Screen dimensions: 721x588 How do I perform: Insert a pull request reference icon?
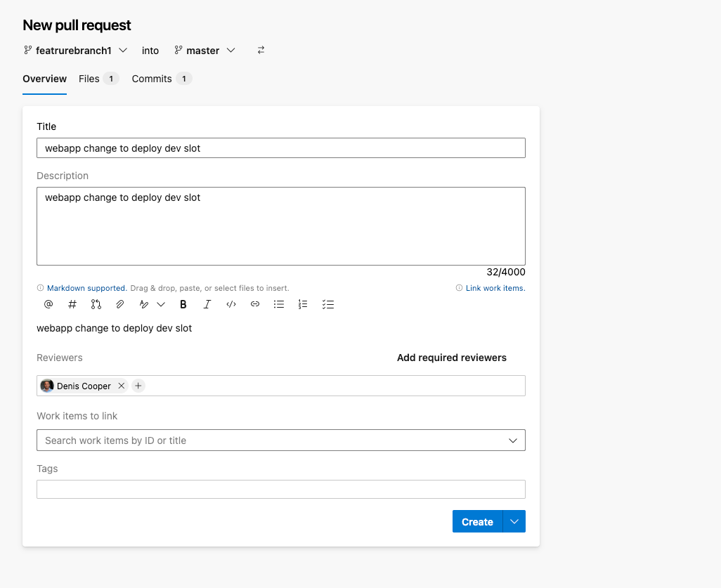pos(96,304)
